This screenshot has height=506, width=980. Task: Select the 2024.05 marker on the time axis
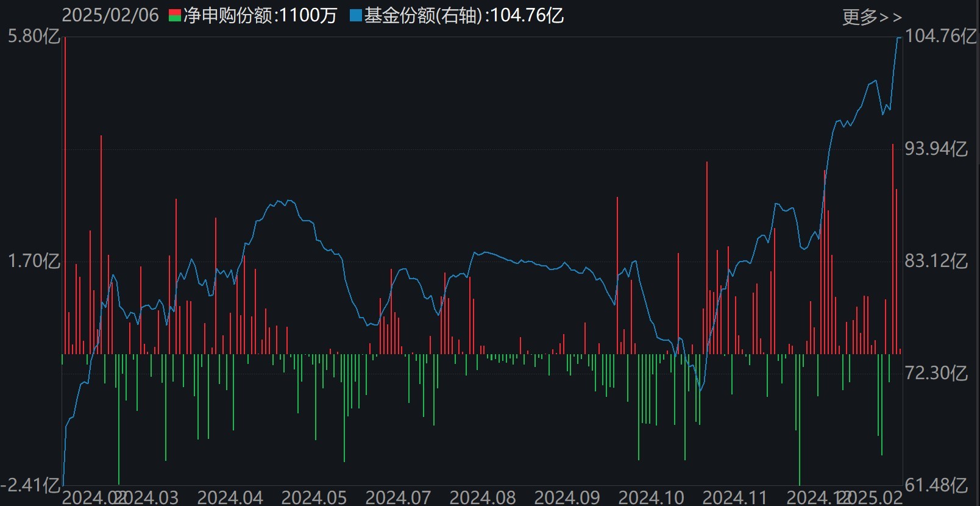[x=314, y=497]
